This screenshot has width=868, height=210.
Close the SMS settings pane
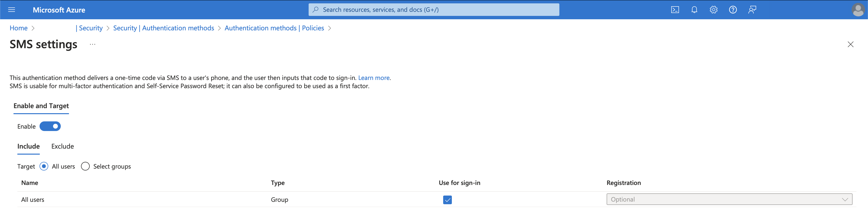[850, 44]
